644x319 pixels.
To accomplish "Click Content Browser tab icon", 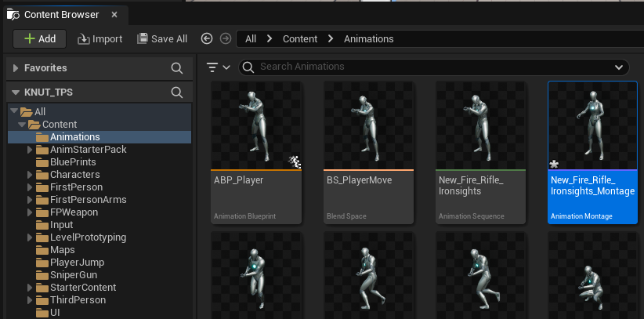I will click(13, 15).
